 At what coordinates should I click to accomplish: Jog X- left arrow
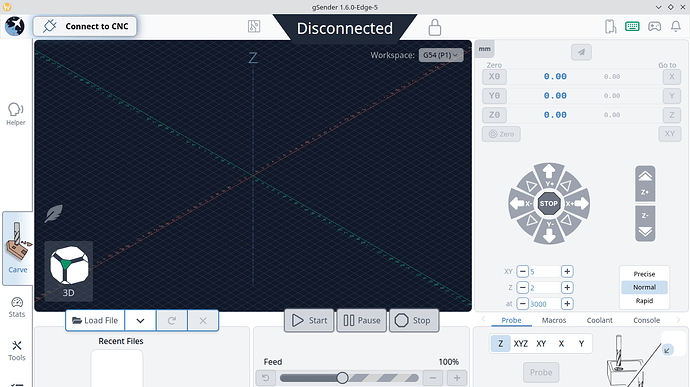tap(520, 203)
